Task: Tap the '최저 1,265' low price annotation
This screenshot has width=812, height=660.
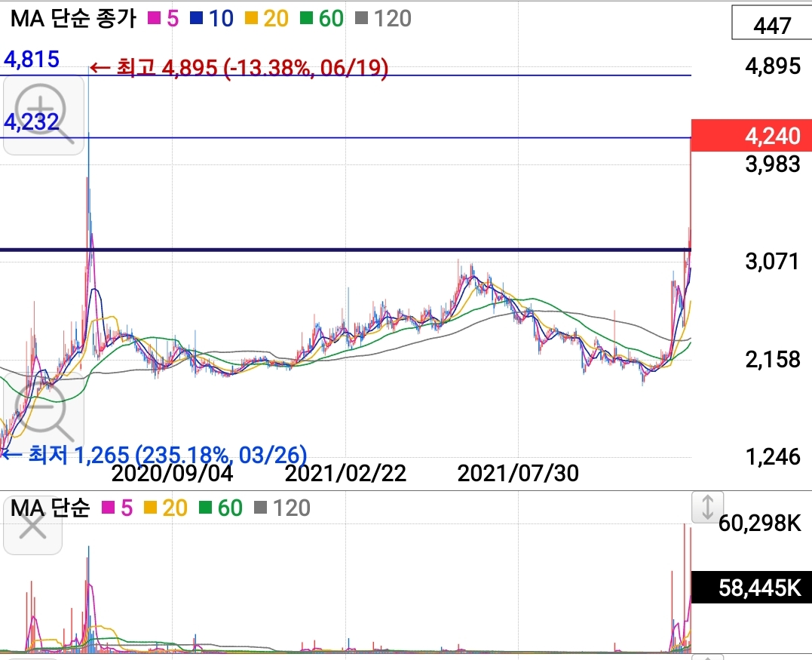Action: (155, 455)
